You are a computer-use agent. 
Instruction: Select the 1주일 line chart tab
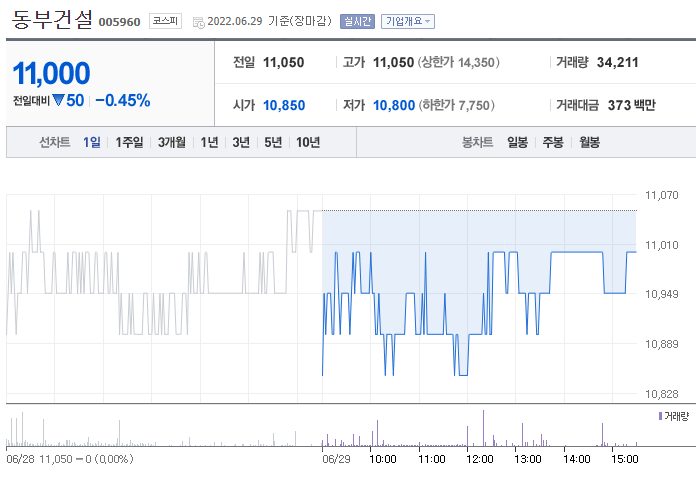129,142
